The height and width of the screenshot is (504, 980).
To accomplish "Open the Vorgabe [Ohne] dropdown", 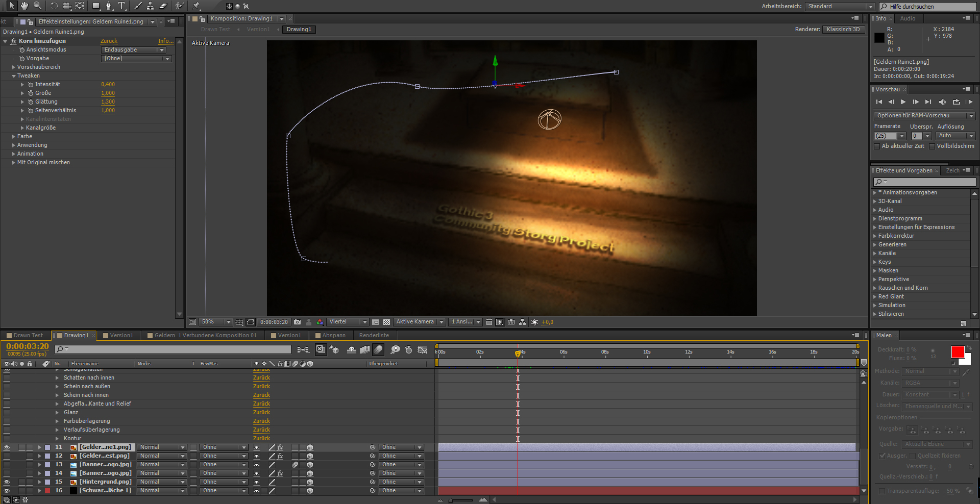I will [137, 59].
